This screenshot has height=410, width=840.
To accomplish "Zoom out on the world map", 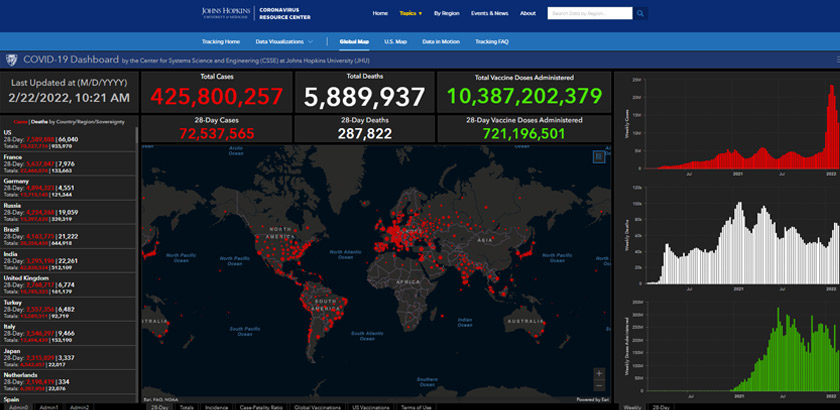I will pyautogui.click(x=599, y=386).
